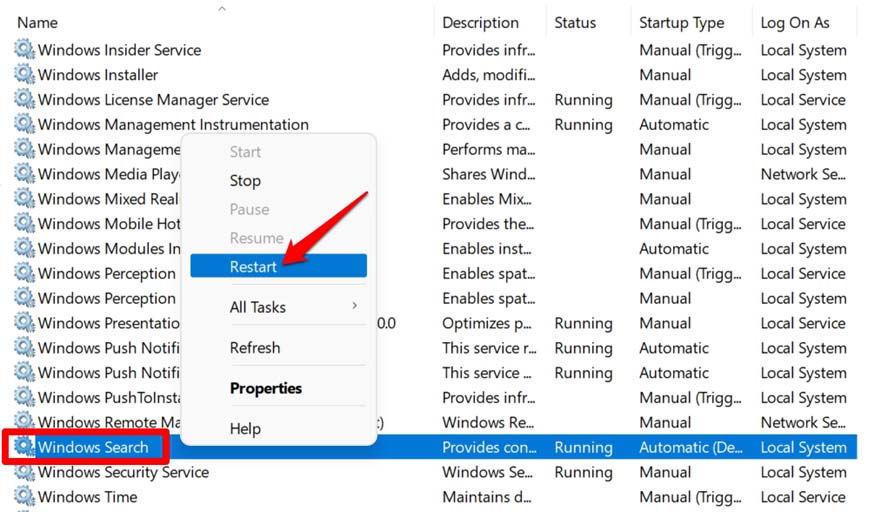Sort by the Startup Type column header
This screenshot has height=512, width=881.
coord(682,22)
